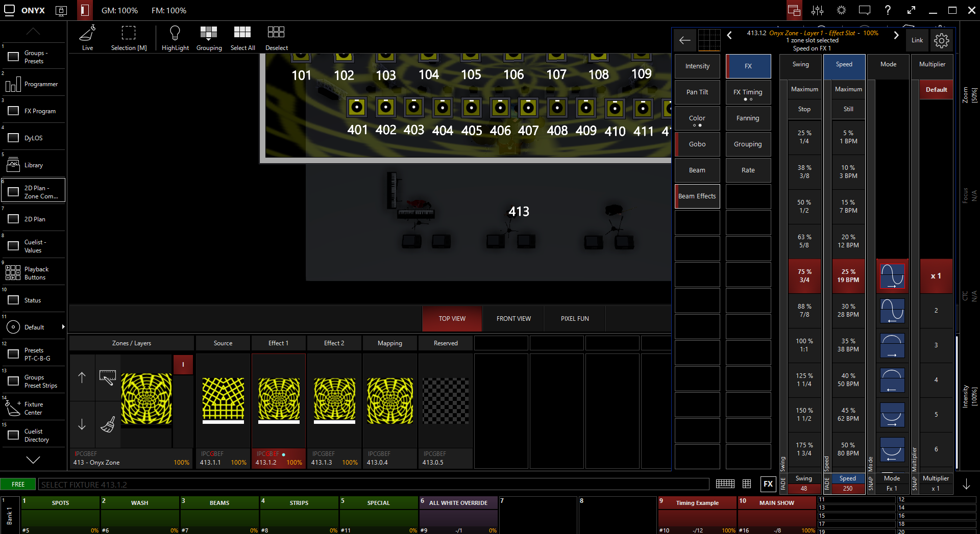
Task: Toggle the Link button
Action: click(x=917, y=40)
